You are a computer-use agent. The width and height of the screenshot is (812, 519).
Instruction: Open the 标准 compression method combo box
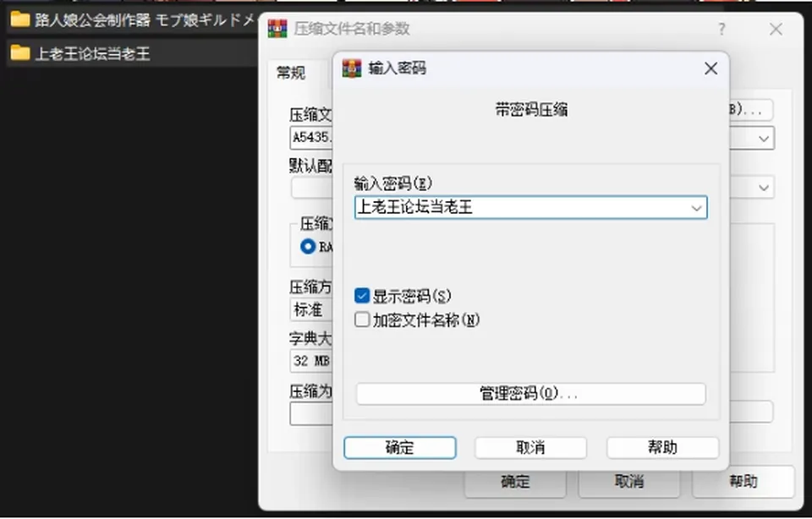click(x=311, y=310)
